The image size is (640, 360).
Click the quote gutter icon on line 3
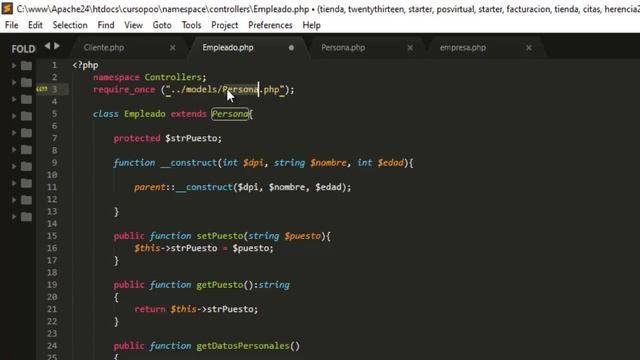click(x=42, y=89)
